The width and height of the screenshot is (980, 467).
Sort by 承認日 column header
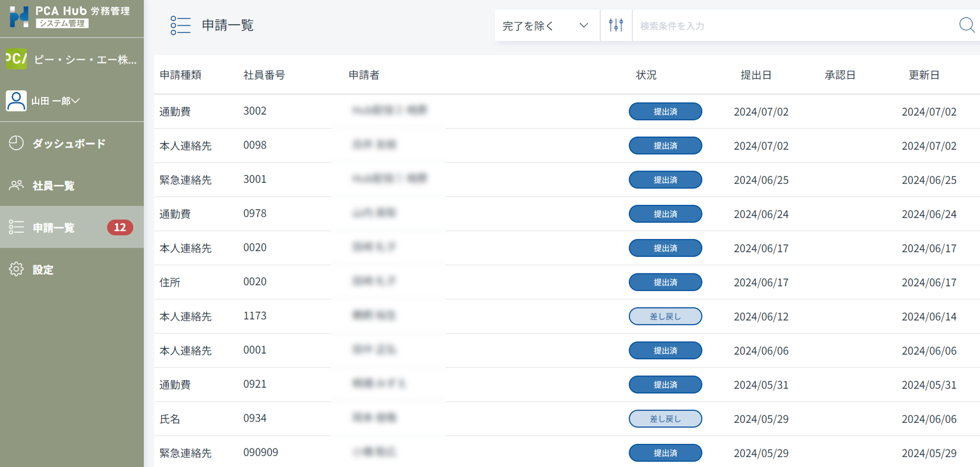(x=840, y=75)
